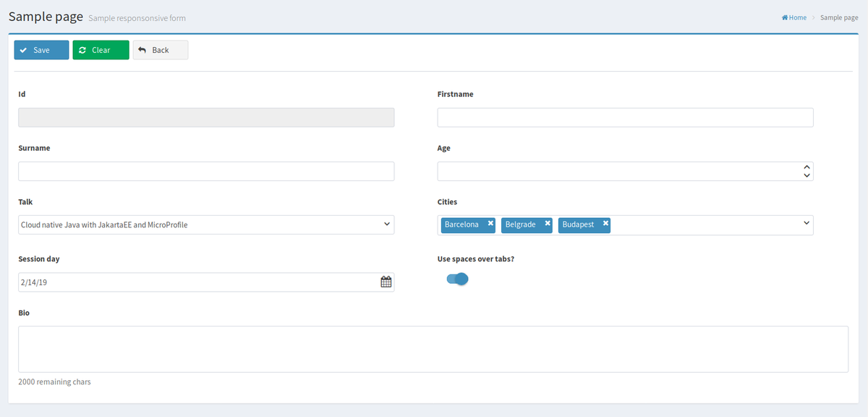Go Back using the Back button
The width and height of the screenshot is (868, 417).
161,50
